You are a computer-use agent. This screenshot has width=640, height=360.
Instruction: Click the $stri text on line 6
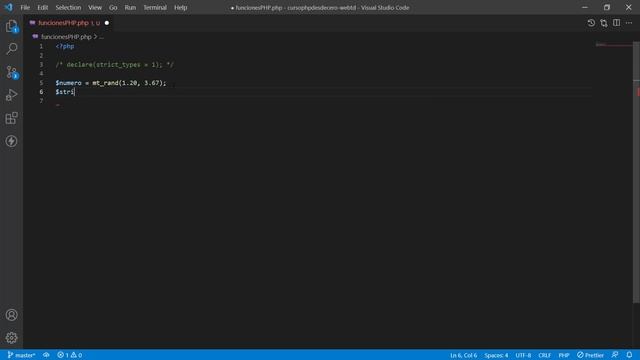coord(65,92)
